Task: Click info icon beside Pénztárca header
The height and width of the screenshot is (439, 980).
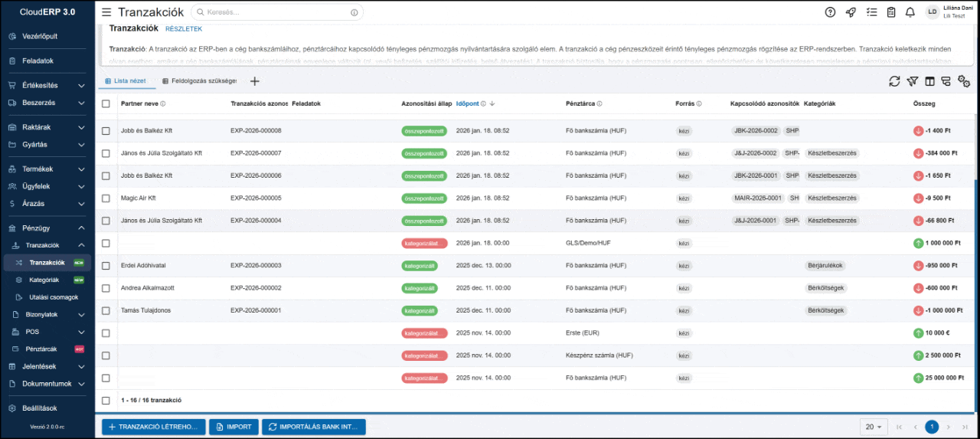Action: 599,103
